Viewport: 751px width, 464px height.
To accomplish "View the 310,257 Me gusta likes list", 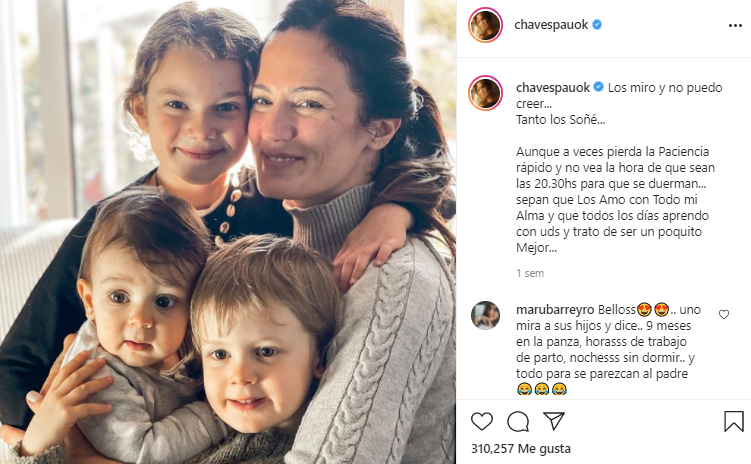I will [x=521, y=449].
